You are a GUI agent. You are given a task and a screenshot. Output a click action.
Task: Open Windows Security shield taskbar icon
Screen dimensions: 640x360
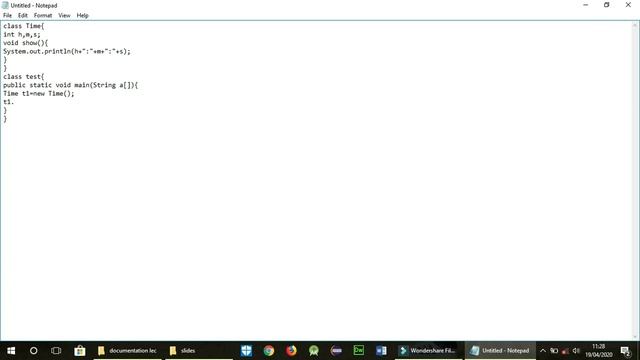(x=246, y=351)
